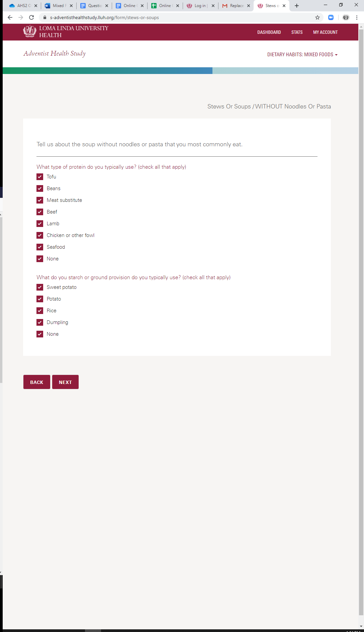Uncheck the Dumpling checkbox
This screenshot has width=364, height=632.
(40, 322)
